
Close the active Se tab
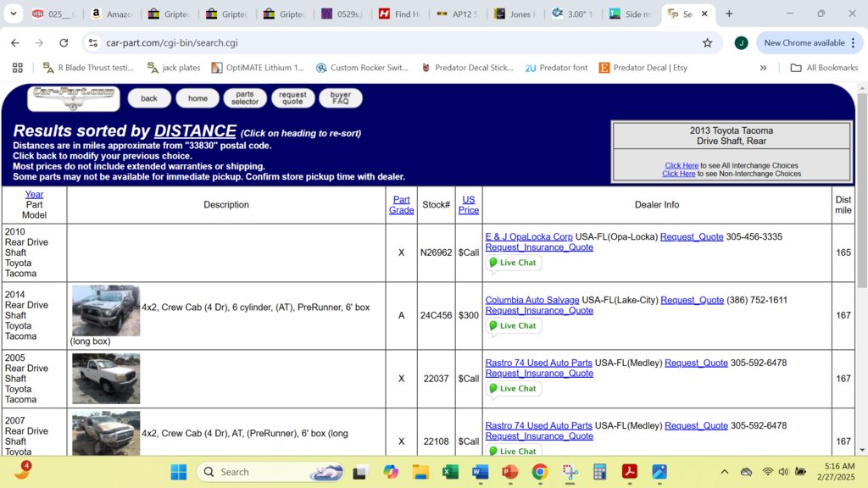704,14
